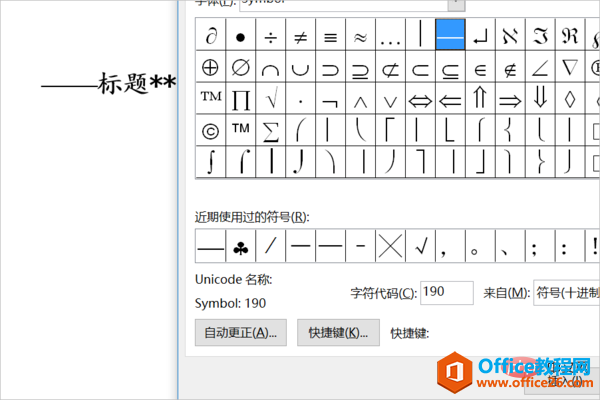Choose the division sign ÷ in grid
This screenshot has width=600, height=400.
271,37
